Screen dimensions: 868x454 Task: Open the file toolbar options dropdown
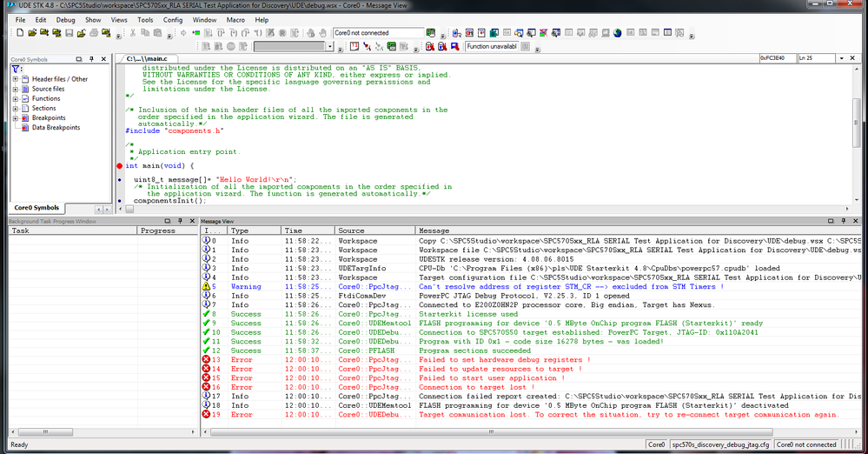point(118,36)
